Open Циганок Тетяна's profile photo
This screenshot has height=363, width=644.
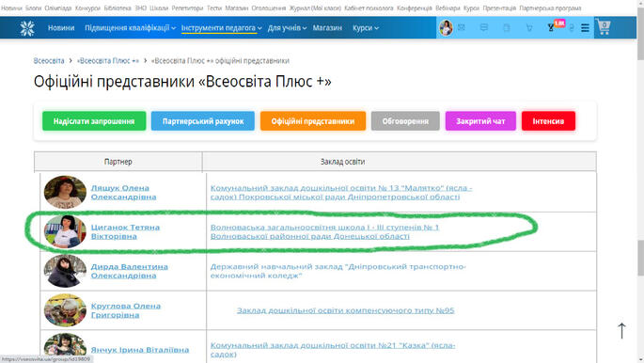65,231
